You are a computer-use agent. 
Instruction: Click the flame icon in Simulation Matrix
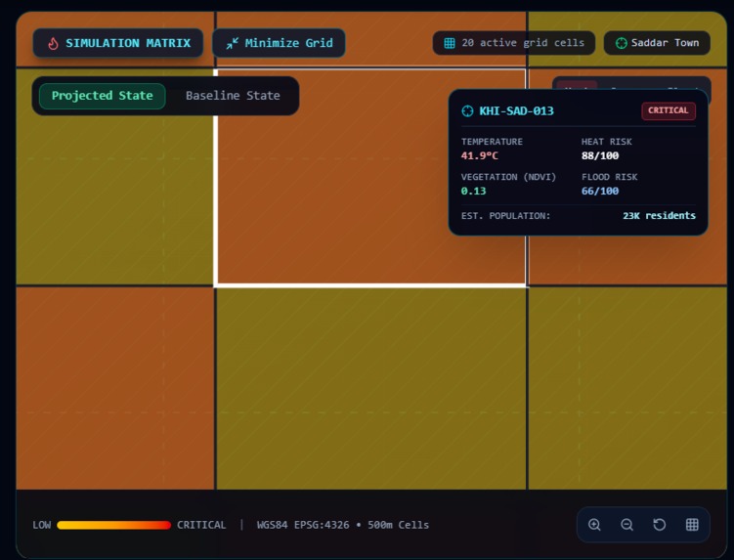[54, 43]
